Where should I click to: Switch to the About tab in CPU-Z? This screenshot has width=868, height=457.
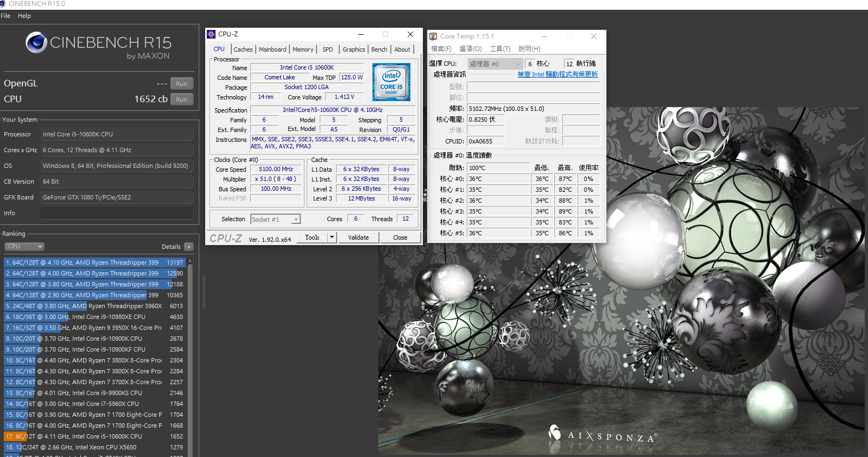(x=402, y=49)
